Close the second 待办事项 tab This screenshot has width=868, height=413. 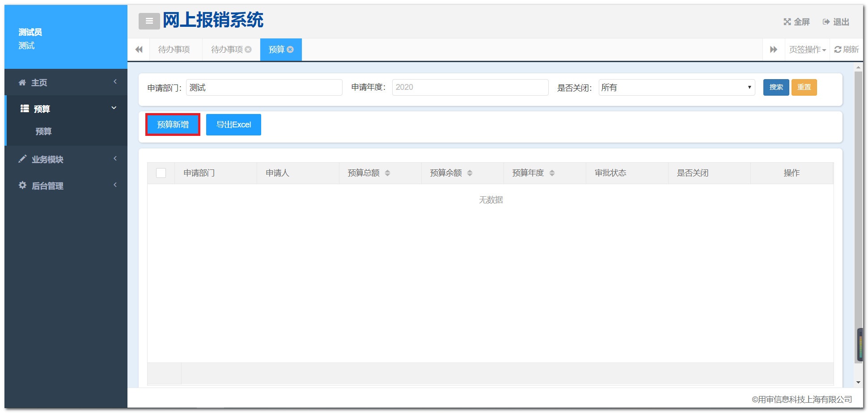248,50
